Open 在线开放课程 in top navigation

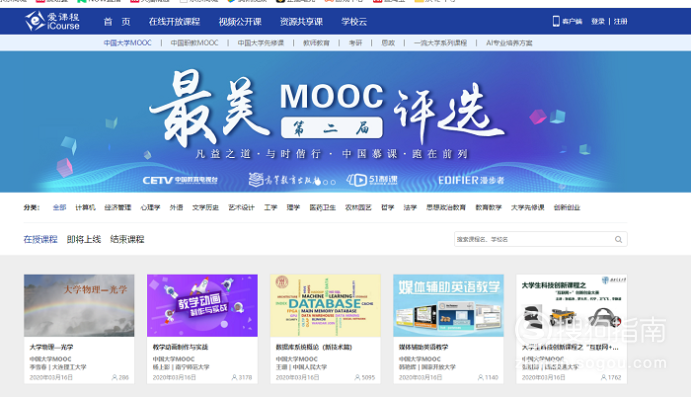174,22
